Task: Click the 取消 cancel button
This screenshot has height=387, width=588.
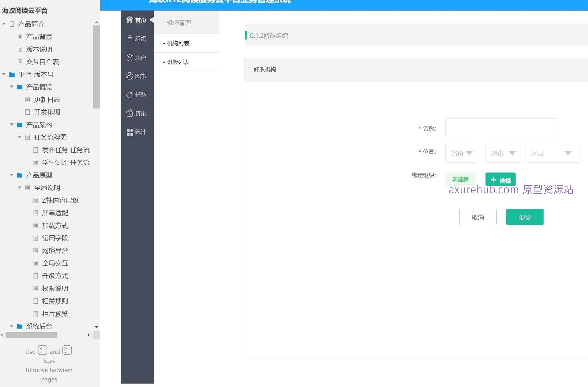Action: [x=478, y=217]
